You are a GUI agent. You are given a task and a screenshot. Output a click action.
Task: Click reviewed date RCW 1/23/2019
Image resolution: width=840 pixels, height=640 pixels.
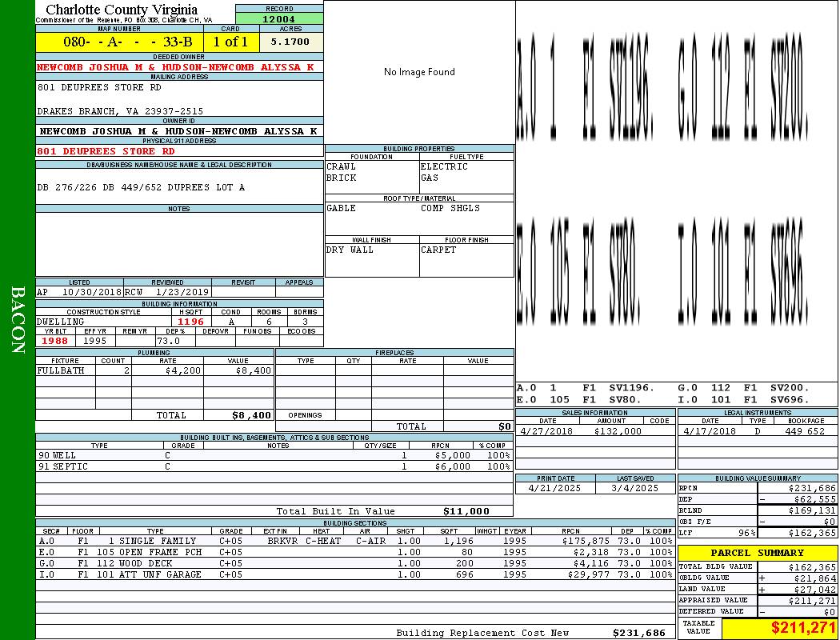click(x=166, y=293)
